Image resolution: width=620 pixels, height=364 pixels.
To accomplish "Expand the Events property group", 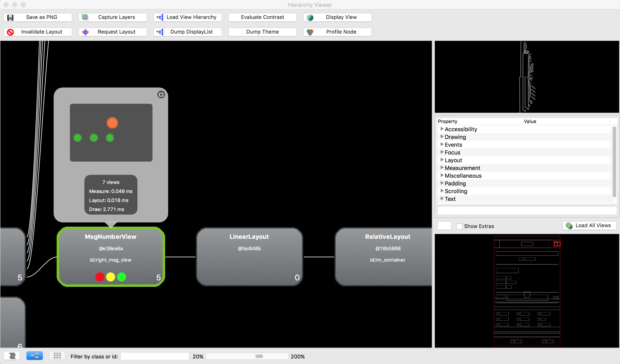I will pyautogui.click(x=442, y=144).
